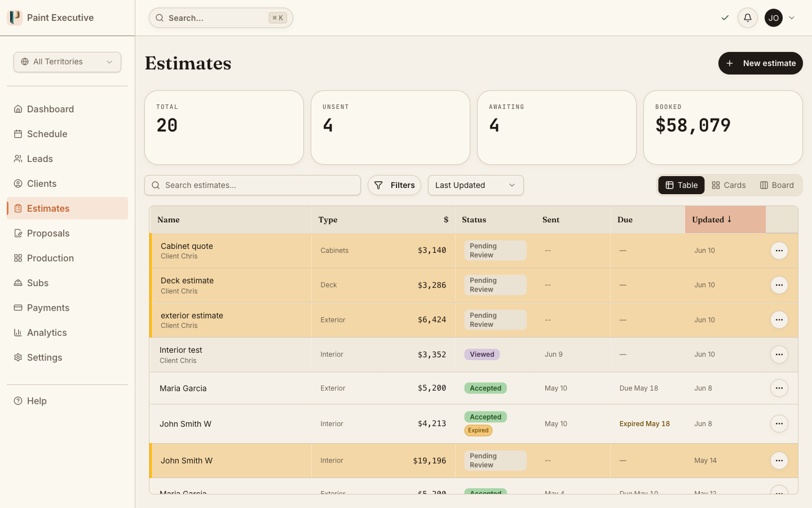Open the Filters button
The image size is (812, 508).
394,185
